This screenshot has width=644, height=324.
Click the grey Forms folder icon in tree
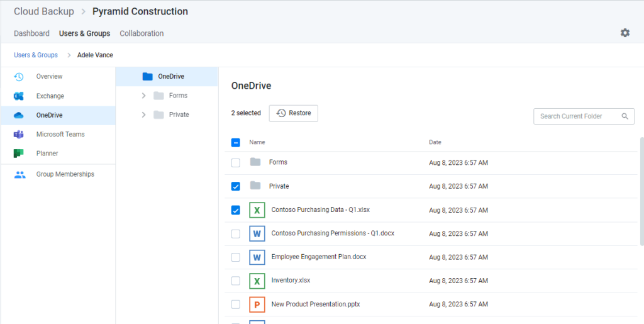point(158,96)
